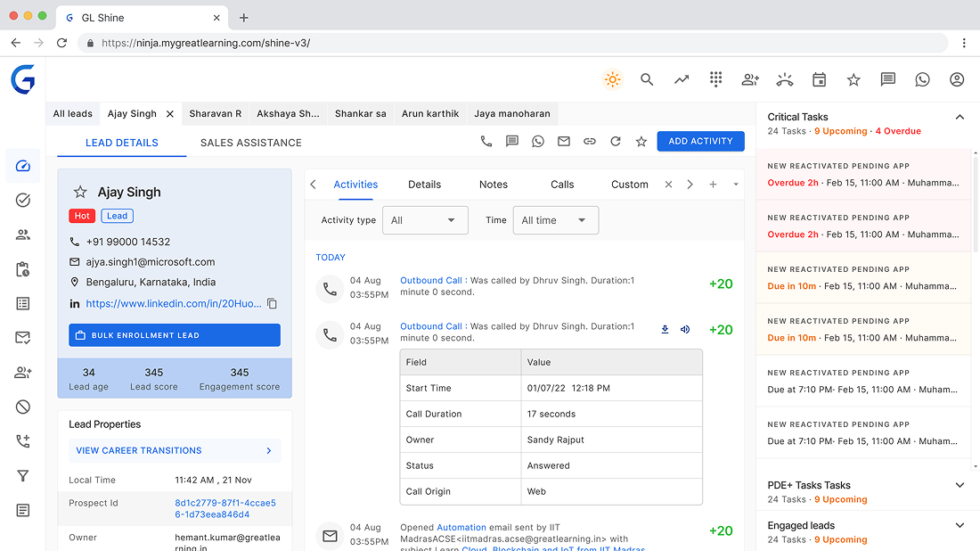This screenshot has height=551, width=980.
Task: Open the Notes tab
Action: pyautogui.click(x=493, y=185)
